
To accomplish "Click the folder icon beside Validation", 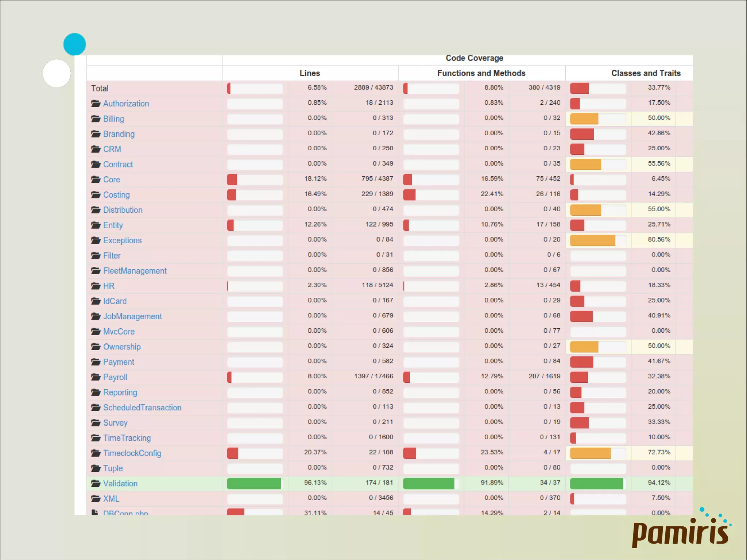I will pos(96,484).
